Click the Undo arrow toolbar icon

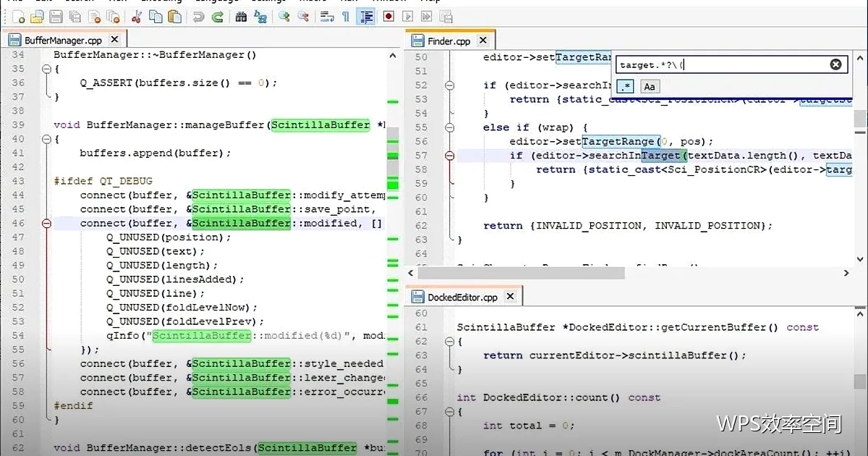click(x=198, y=16)
